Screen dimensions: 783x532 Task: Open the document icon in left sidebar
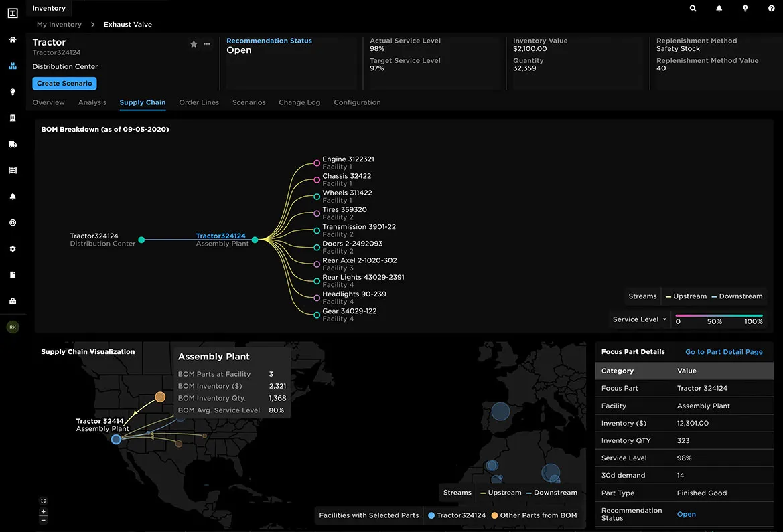tap(13, 275)
